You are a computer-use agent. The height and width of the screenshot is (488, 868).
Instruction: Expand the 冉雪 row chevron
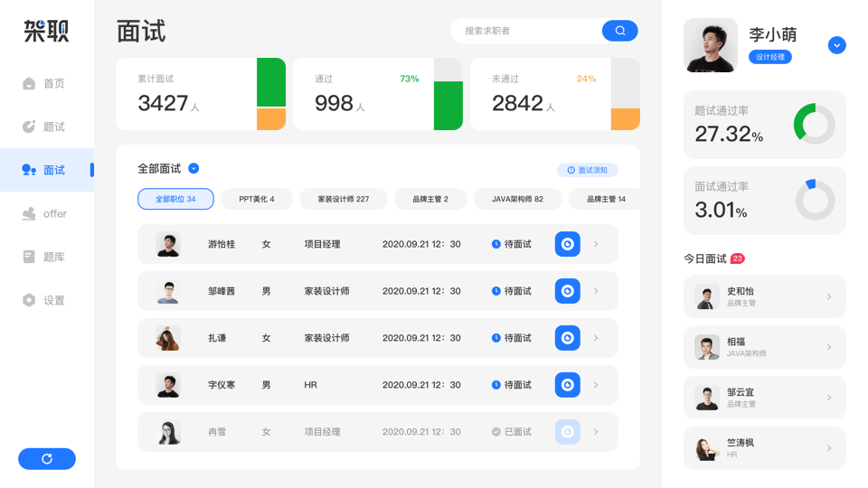(x=596, y=432)
